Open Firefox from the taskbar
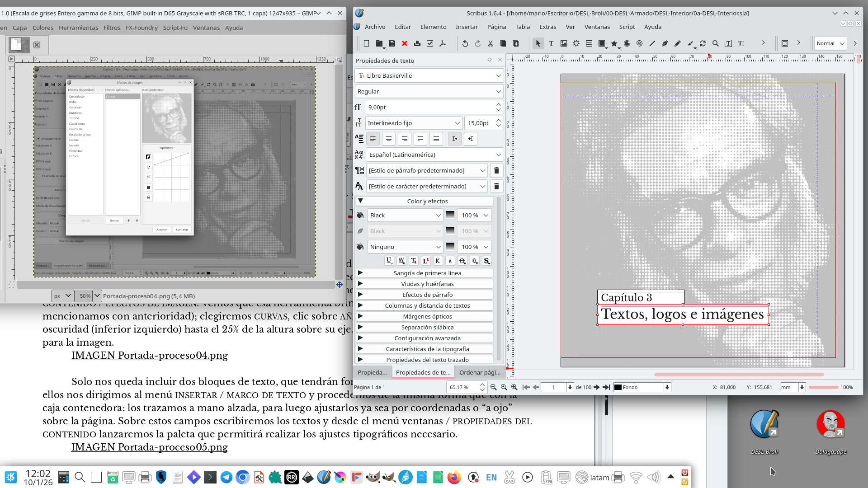The width and height of the screenshot is (868, 488). coord(454,477)
